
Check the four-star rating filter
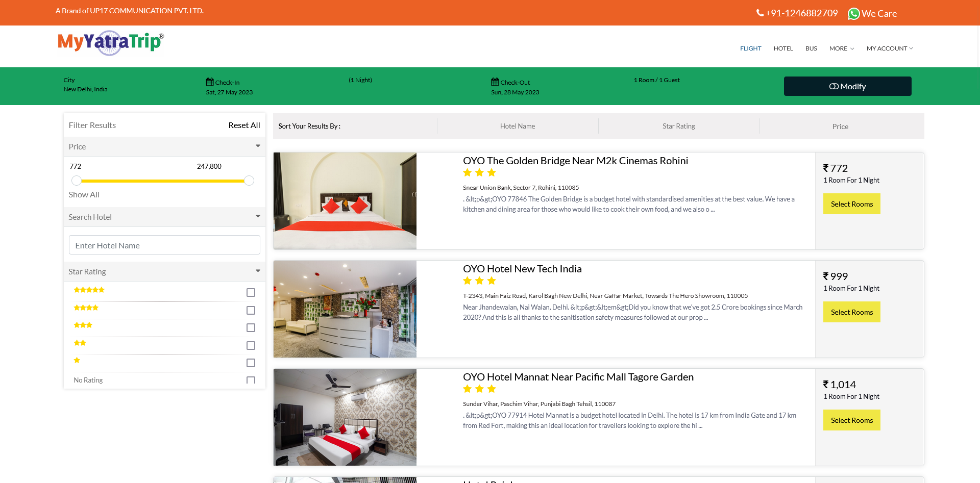click(x=251, y=310)
